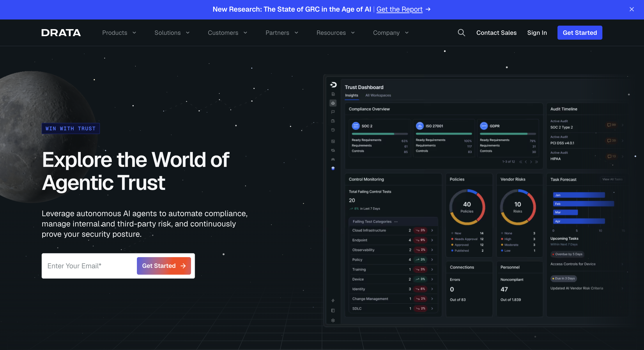644x350 pixels.
Task: Expand the Company dropdown menu
Action: pos(391,33)
